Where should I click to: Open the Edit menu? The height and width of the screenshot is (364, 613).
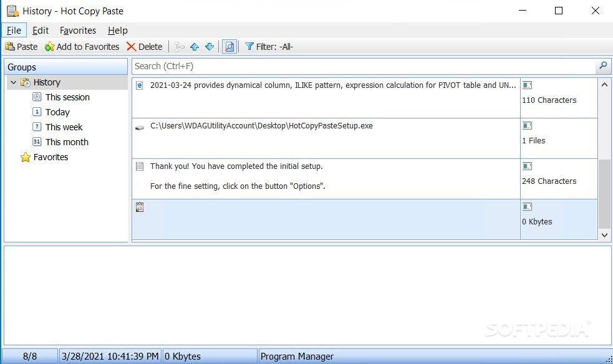41,30
